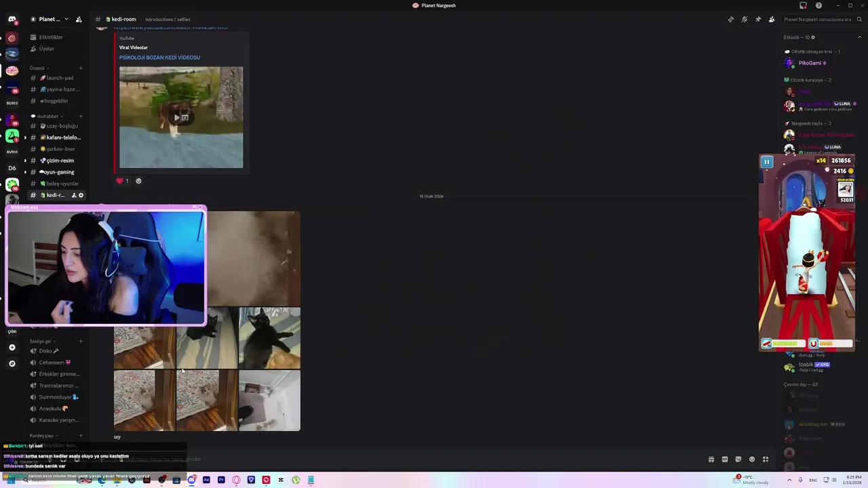Join Karaoke yarışm voice channel
The image size is (868, 488).
click(x=56, y=420)
